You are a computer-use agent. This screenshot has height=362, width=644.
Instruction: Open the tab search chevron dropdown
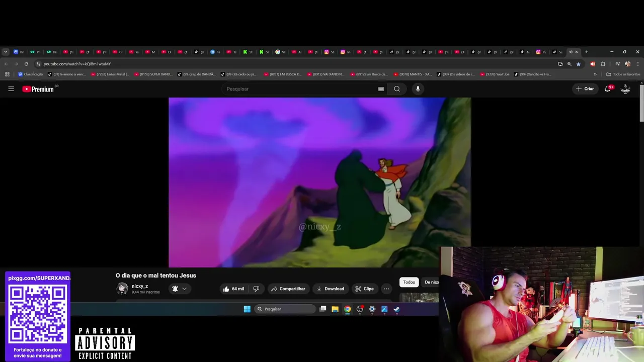[6, 52]
